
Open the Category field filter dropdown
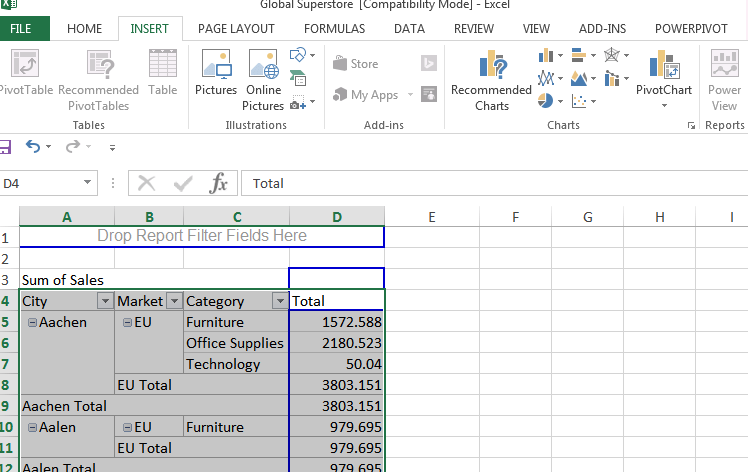pyautogui.click(x=280, y=301)
